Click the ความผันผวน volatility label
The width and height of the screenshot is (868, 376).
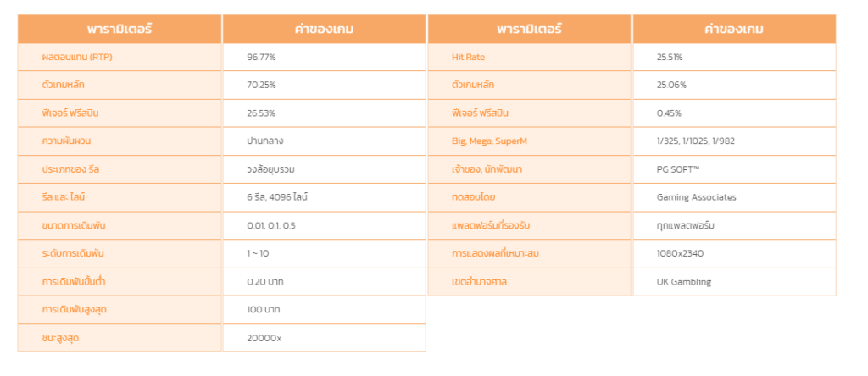pos(66,141)
